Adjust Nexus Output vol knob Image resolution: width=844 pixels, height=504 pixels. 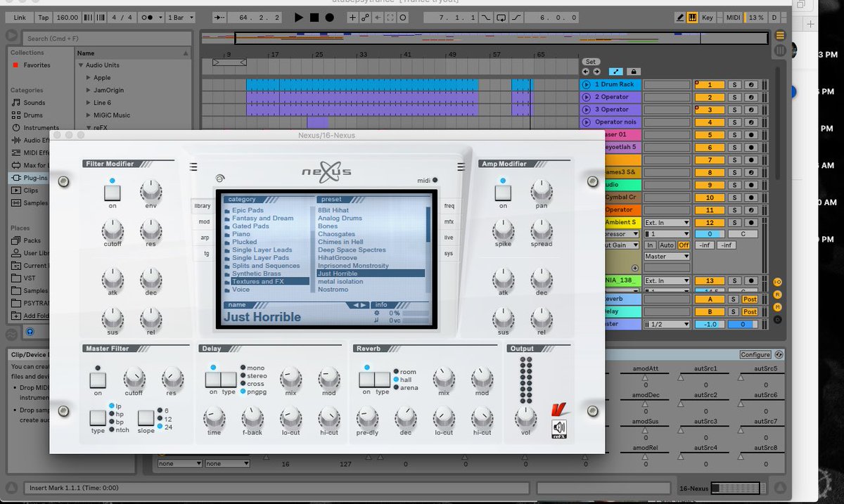pos(525,418)
